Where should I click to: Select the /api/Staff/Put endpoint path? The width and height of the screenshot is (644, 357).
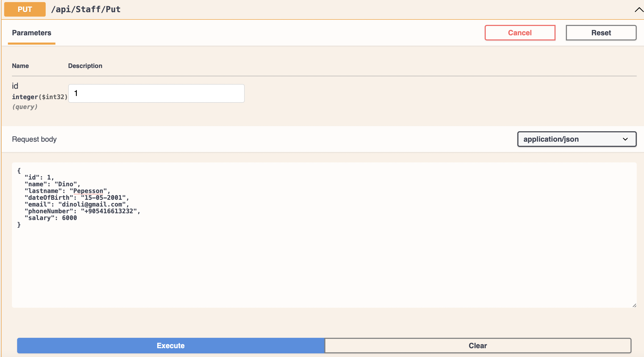click(86, 9)
